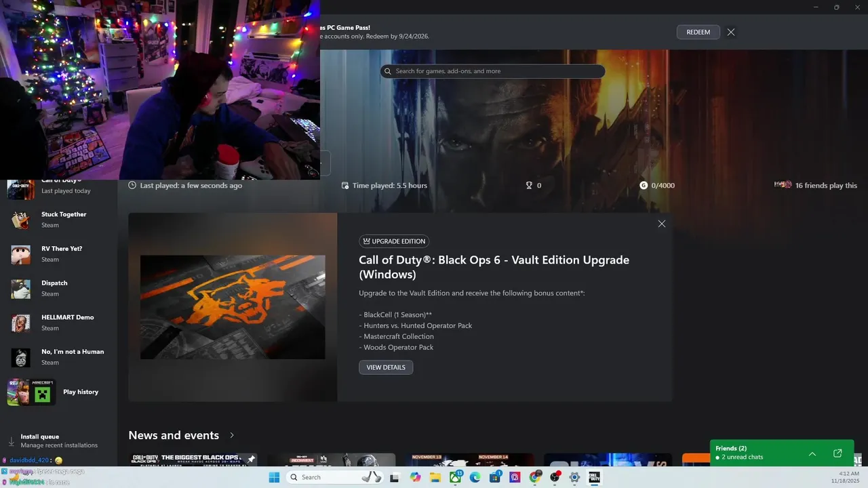Click the achievements trophy icon
The height and width of the screenshot is (488, 868).
529,185
